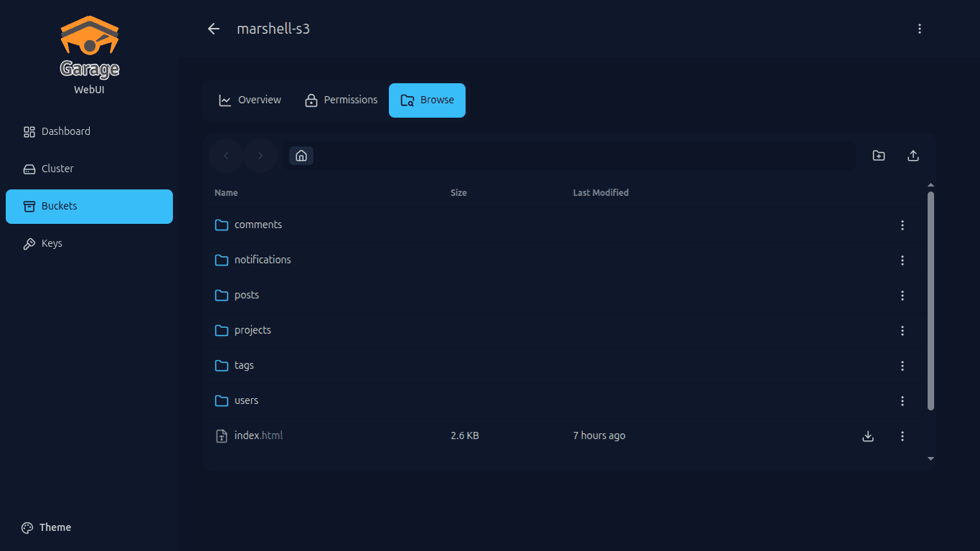
Task: Go back using the arrow beside marshell-s3
Action: point(213,29)
